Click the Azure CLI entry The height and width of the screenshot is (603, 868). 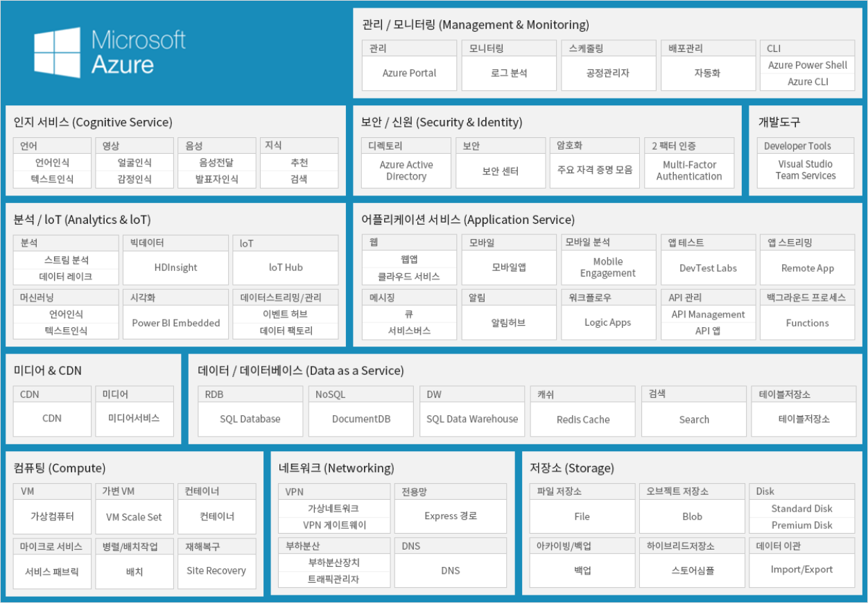(808, 82)
